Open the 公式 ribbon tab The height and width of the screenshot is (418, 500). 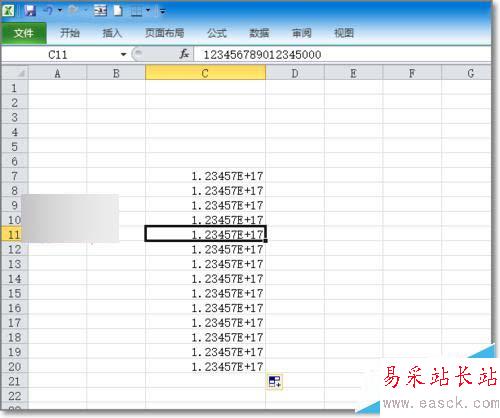[217, 33]
